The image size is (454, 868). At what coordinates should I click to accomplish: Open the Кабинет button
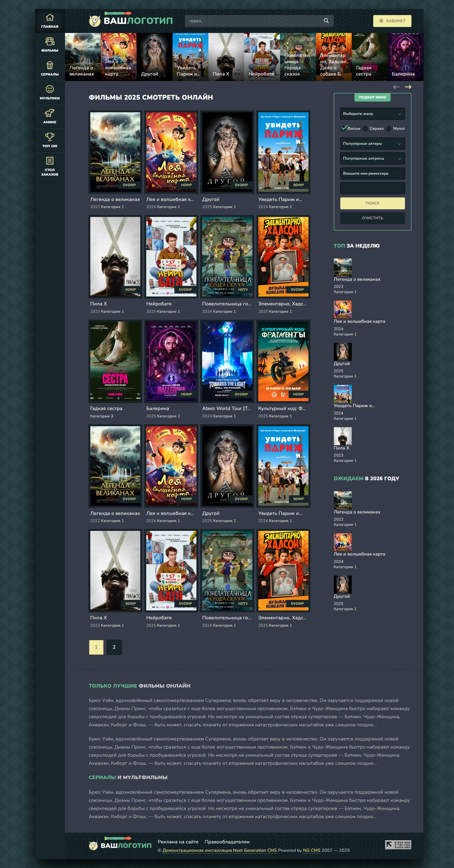(392, 21)
